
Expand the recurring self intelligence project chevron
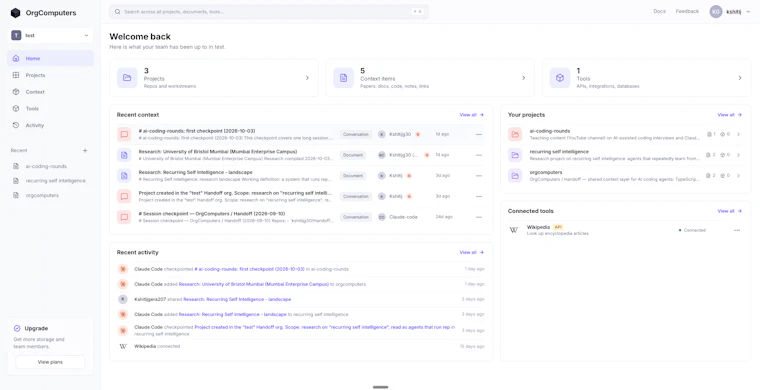(x=738, y=155)
